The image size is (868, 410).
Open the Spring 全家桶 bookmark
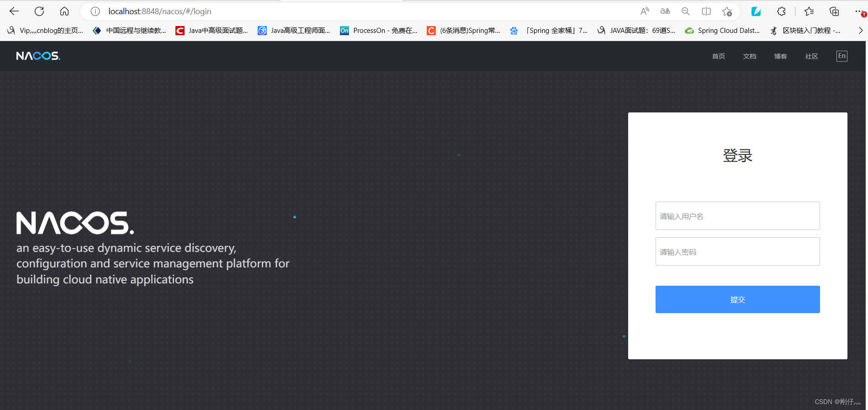click(549, 31)
